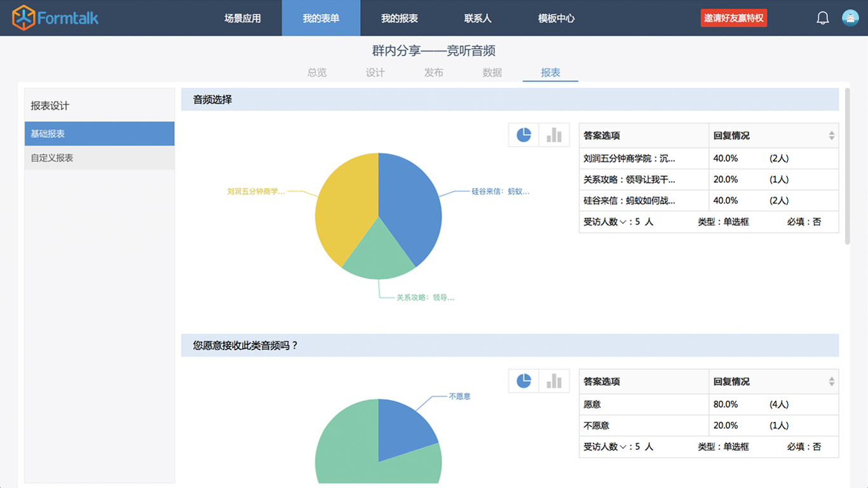Click the 报表设计 sidebar title
Screen dimensions: 868x488
click(x=50, y=105)
